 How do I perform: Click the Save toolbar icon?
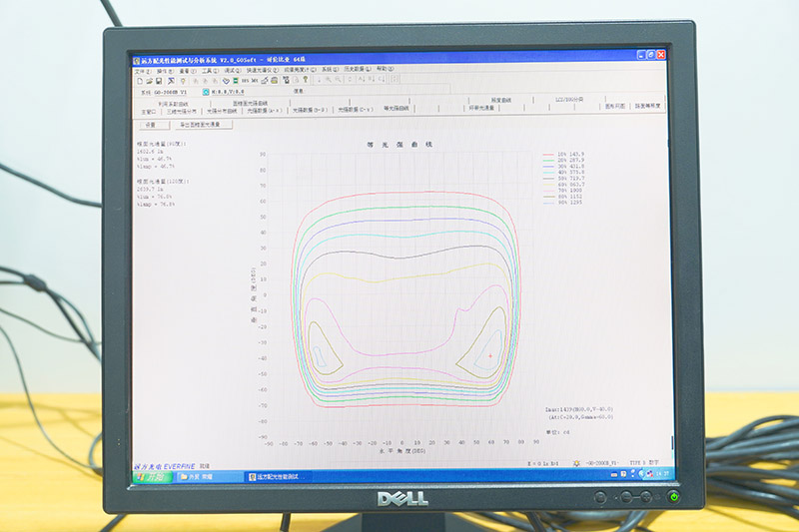tap(157, 79)
